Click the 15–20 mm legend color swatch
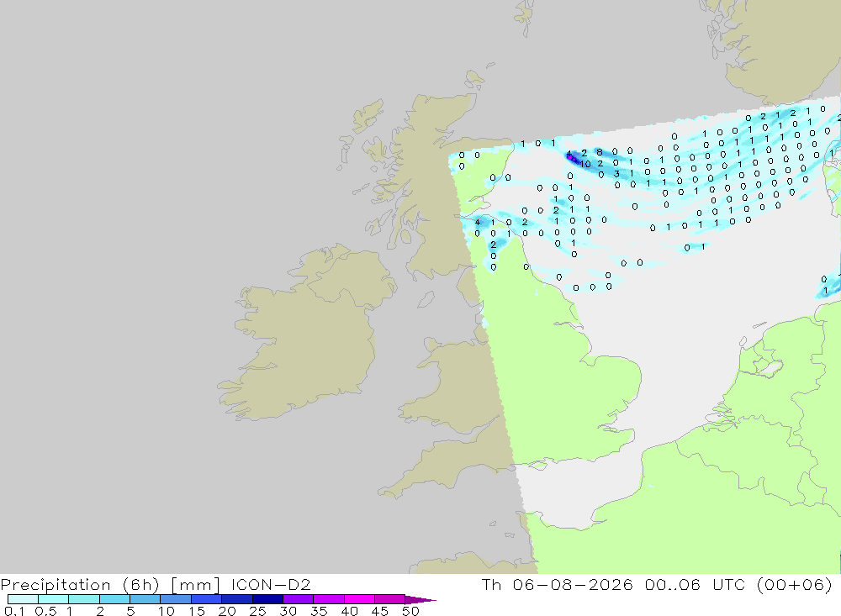The image size is (841, 616). 207,599
